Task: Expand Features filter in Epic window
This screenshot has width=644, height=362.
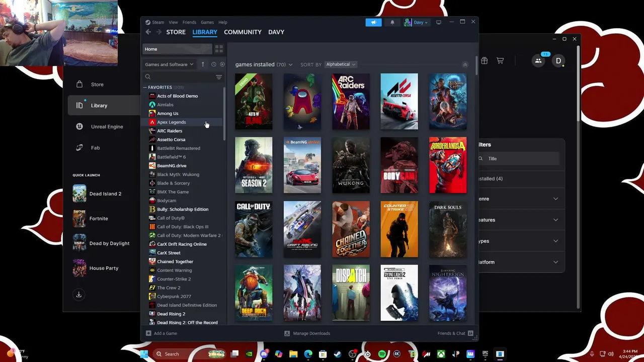Action: (x=555, y=220)
